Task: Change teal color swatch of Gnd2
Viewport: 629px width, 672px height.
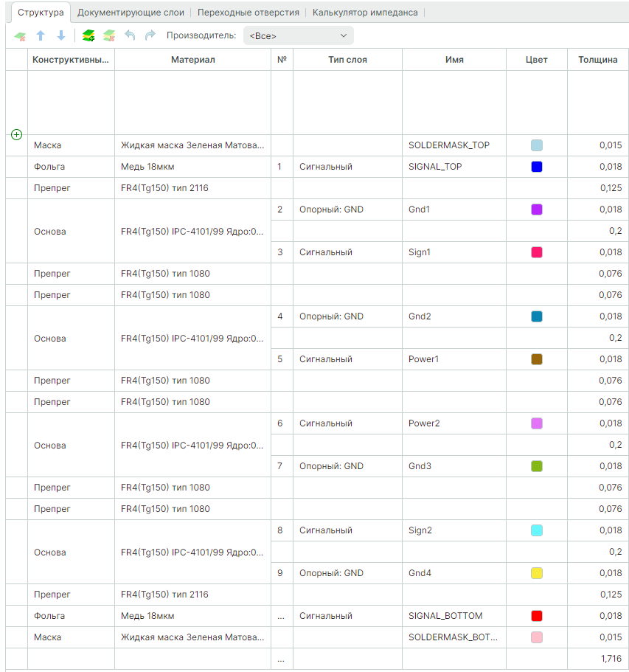Action: coord(536,316)
